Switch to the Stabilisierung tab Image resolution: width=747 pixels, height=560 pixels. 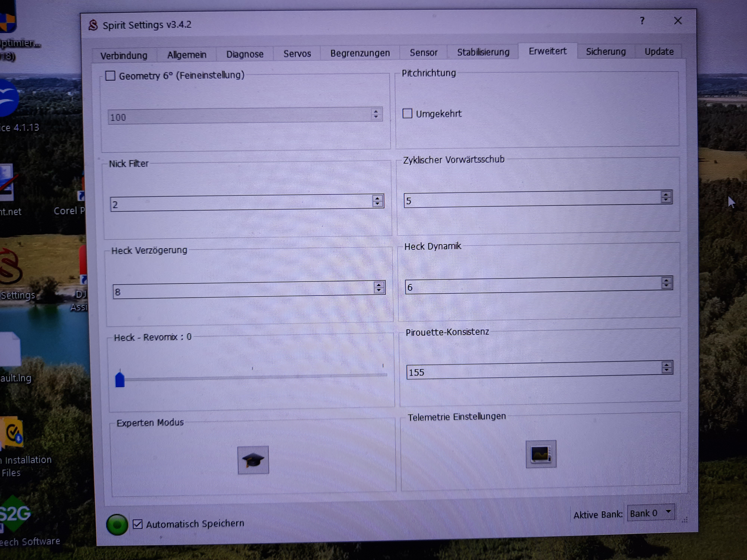coord(483,52)
